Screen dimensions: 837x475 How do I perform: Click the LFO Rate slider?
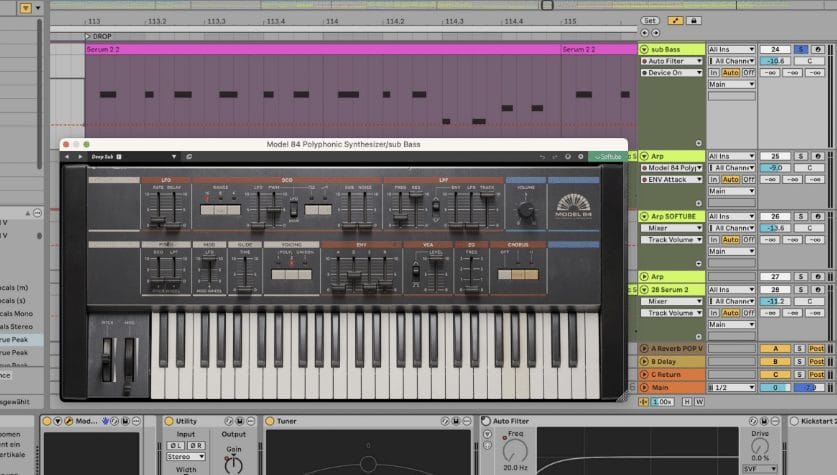point(157,220)
